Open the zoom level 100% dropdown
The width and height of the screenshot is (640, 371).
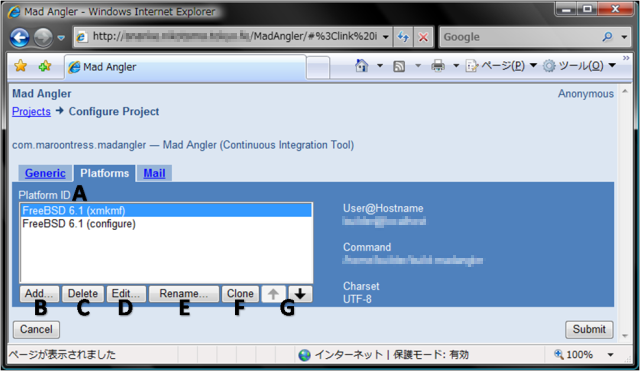(x=611, y=355)
